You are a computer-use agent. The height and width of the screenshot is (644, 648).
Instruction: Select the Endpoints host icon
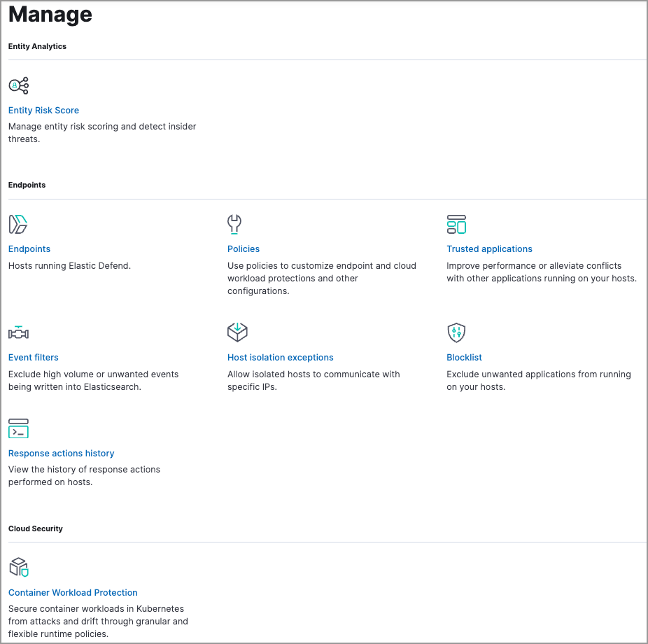pos(17,224)
